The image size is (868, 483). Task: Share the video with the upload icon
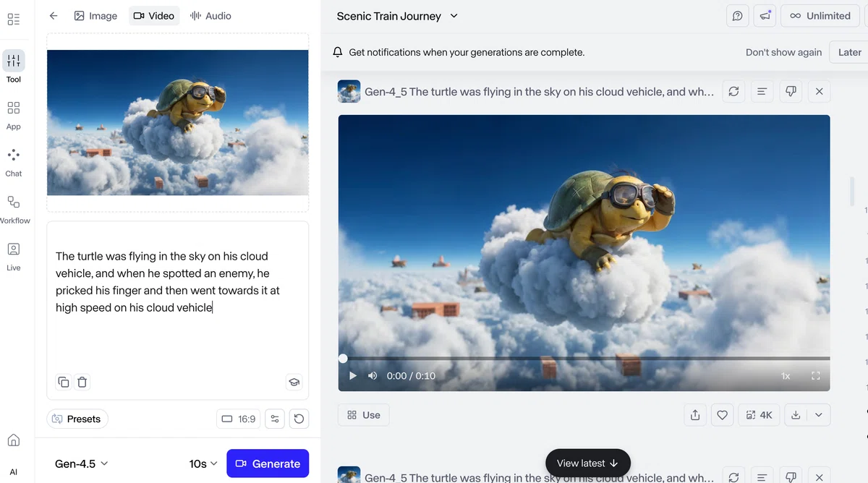pos(695,415)
